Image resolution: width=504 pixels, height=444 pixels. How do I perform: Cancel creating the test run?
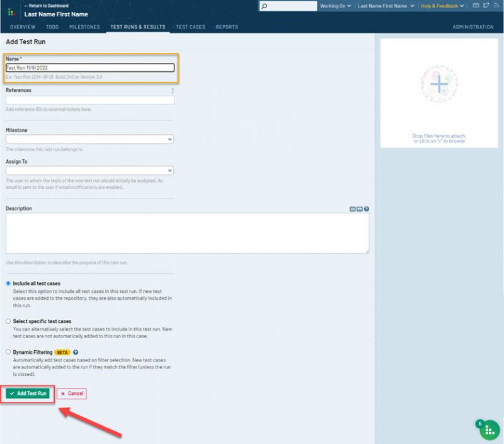click(71, 393)
